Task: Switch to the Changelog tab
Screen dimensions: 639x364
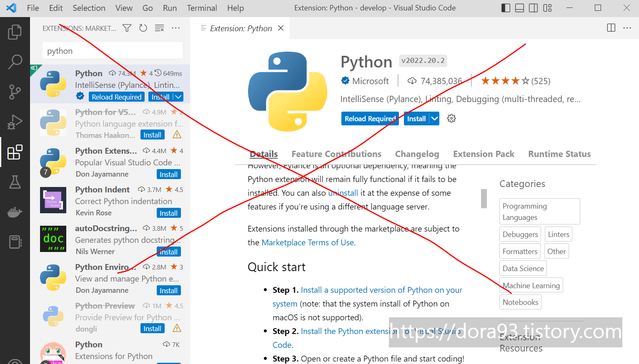Action: point(417,154)
